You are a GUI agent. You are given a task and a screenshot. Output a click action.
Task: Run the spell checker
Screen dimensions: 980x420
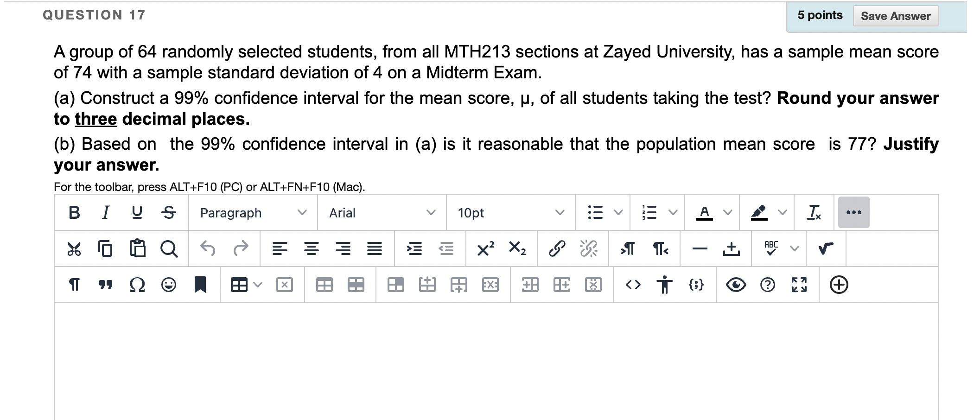click(x=767, y=249)
